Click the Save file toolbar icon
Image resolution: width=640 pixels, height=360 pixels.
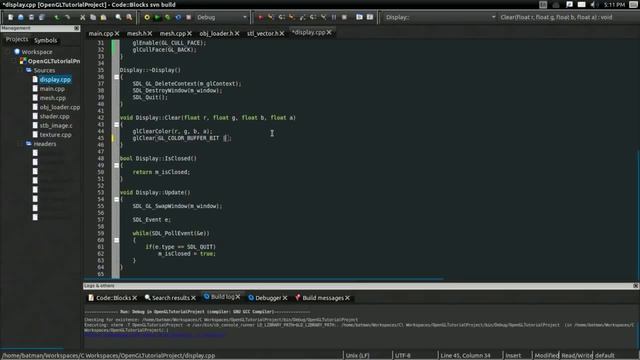coord(31,17)
